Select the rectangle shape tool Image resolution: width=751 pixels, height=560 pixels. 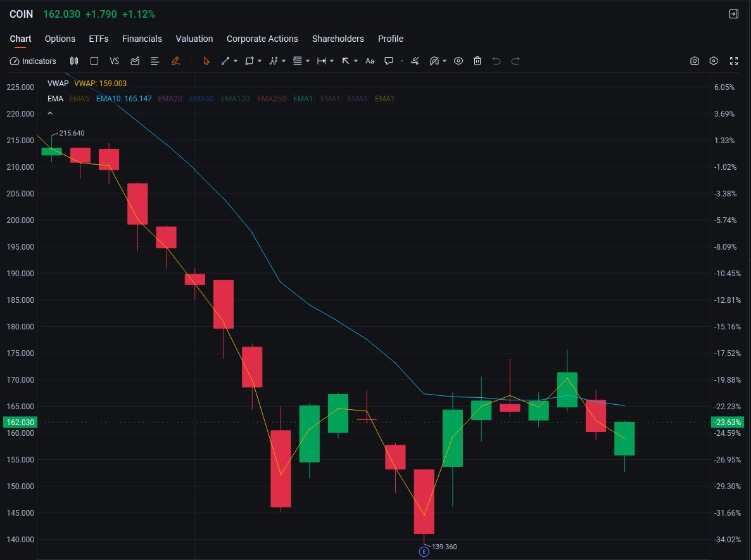[x=249, y=61]
